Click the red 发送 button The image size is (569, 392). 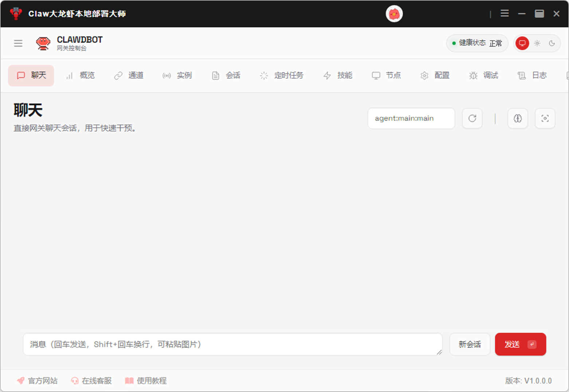(521, 344)
